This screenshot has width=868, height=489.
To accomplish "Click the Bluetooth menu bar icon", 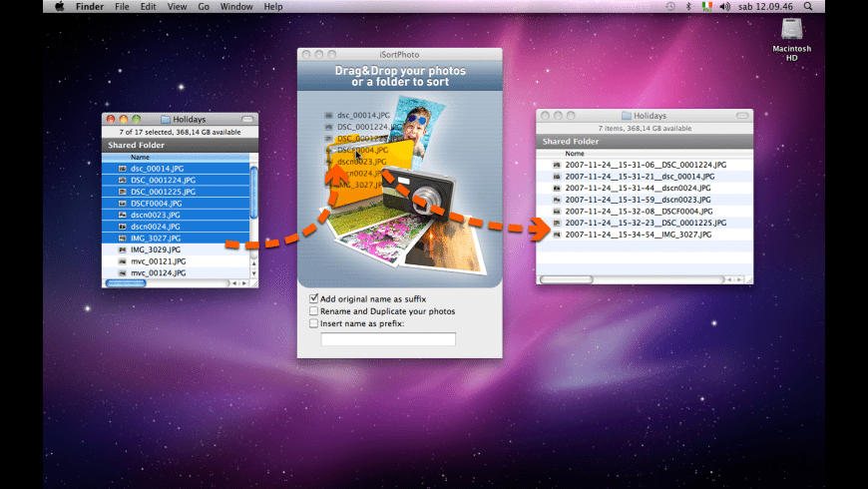I will pos(688,7).
